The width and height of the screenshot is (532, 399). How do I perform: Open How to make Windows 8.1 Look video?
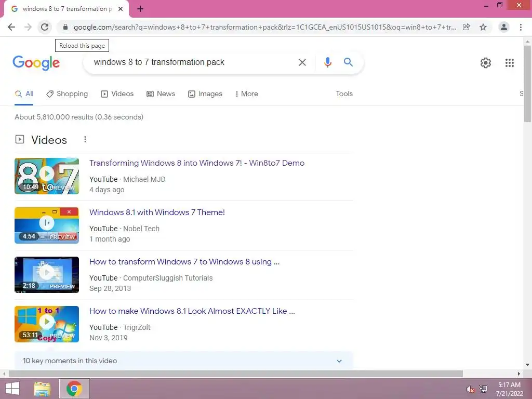click(x=192, y=311)
